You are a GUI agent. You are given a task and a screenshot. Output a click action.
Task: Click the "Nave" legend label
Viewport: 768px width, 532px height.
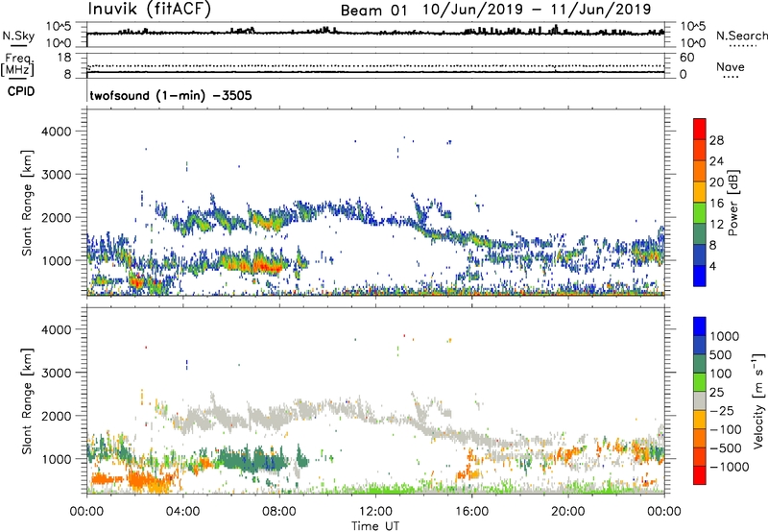tap(731, 66)
